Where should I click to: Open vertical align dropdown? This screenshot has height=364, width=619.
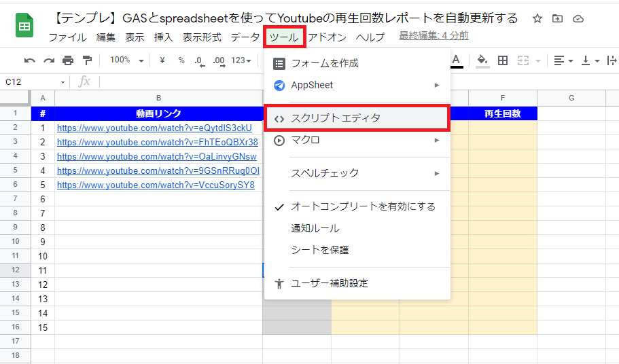590,60
